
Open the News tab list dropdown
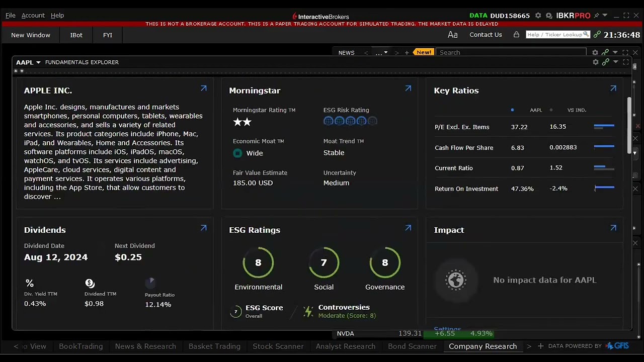point(386,52)
